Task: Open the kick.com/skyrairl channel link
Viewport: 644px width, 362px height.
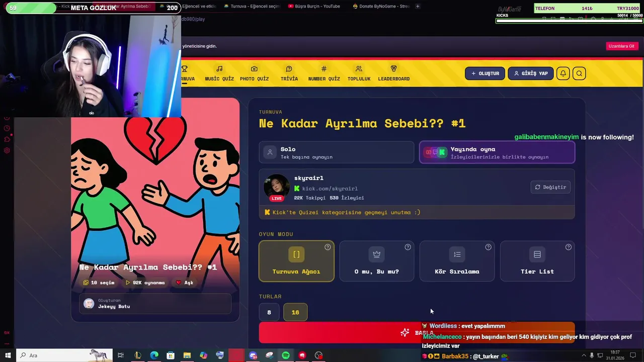Action: click(330, 189)
